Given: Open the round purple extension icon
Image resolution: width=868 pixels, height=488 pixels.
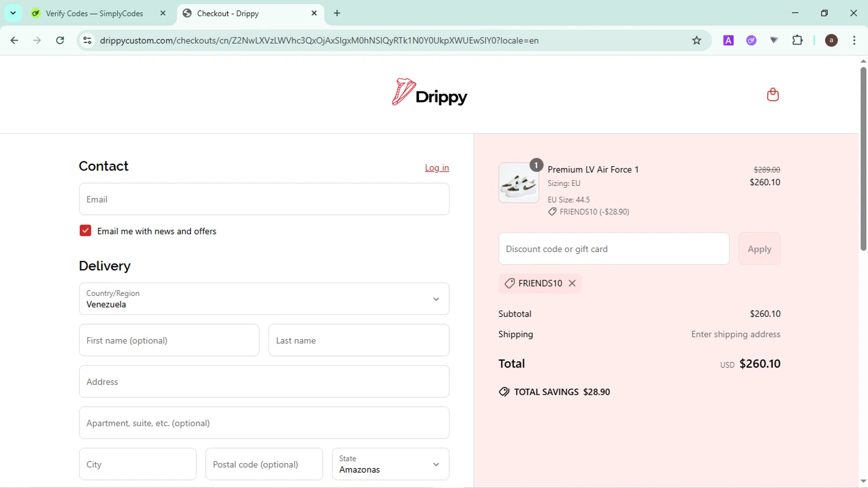Looking at the screenshot, I should (751, 41).
